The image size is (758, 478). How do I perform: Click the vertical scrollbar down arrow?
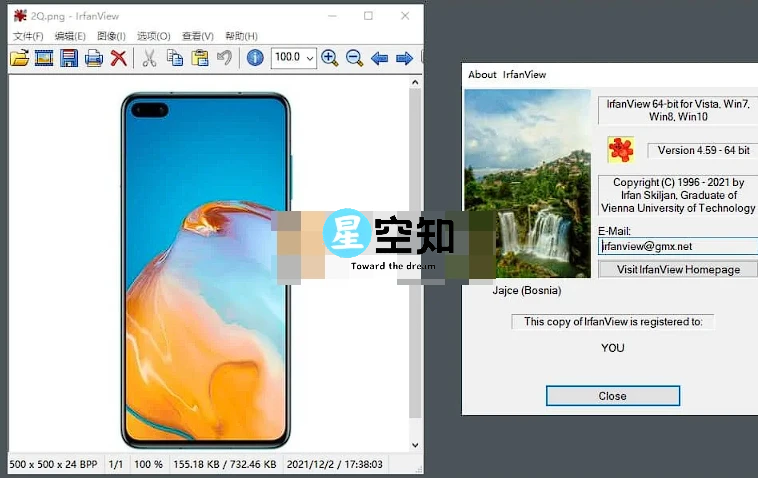[415, 445]
